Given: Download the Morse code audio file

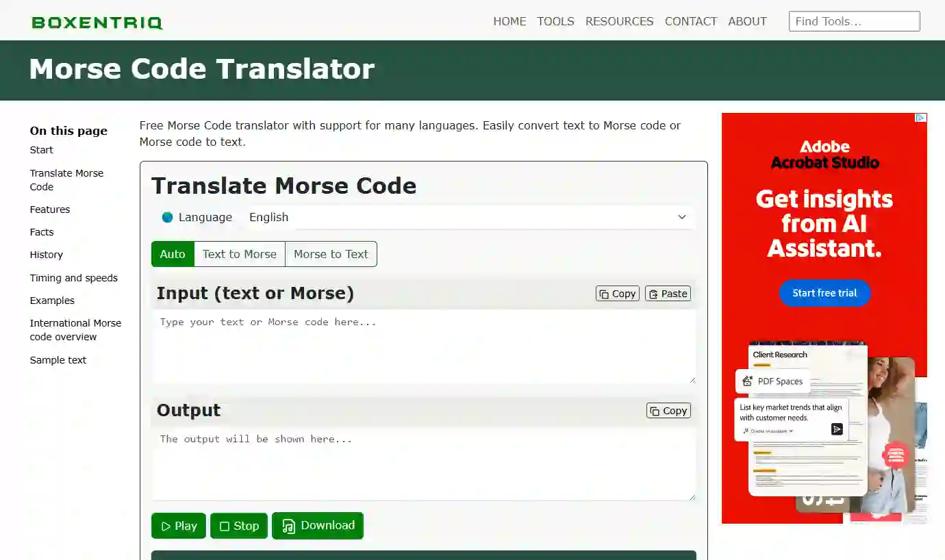Looking at the screenshot, I should 317,526.
